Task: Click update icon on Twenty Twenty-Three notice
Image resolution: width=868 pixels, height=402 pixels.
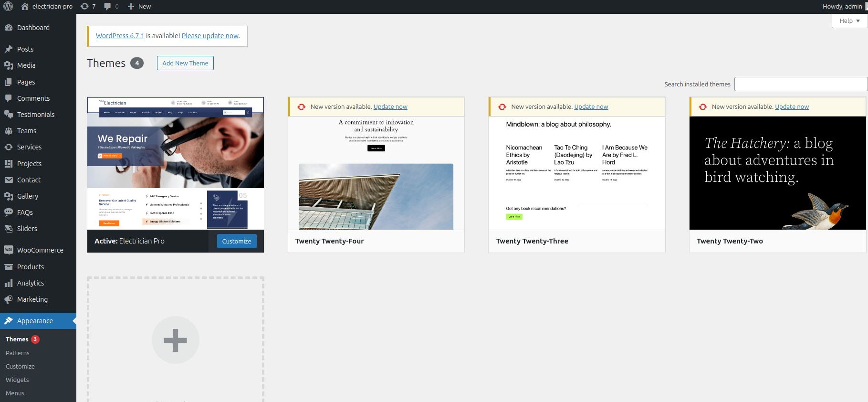Action: coord(502,107)
